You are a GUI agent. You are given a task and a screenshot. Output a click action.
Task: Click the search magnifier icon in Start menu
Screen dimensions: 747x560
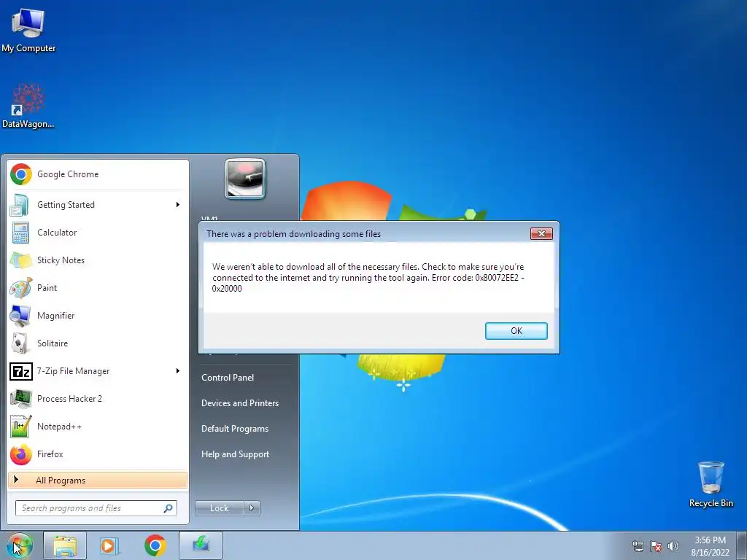coord(168,508)
